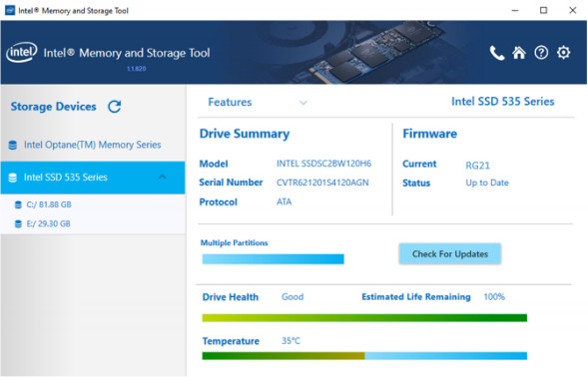This screenshot has height=377, width=588.
Task: Refresh the Storage Devices list
Action: click(x=115, y=107)
